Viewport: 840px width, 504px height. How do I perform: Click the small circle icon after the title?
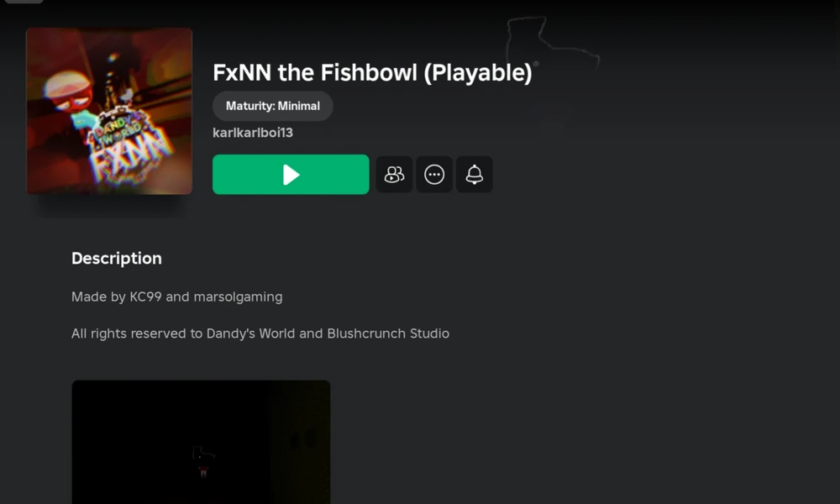536,64
